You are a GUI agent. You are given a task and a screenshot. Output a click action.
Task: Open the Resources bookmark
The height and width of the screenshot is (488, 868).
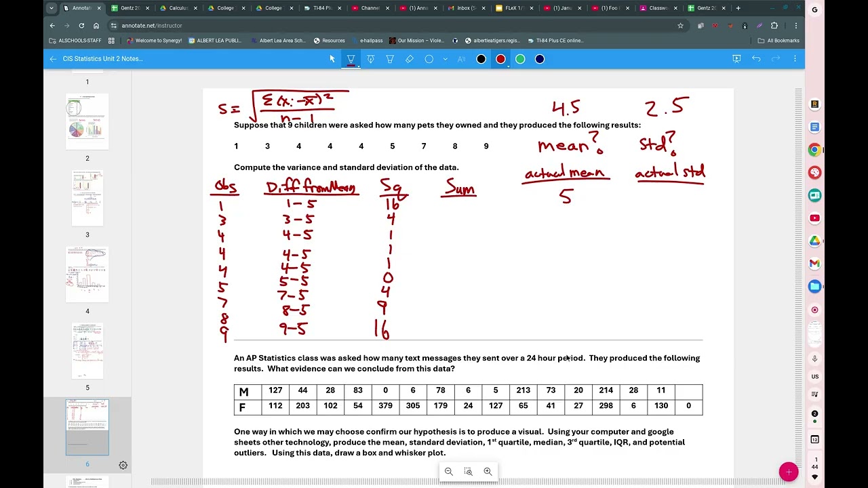point(329,41)
